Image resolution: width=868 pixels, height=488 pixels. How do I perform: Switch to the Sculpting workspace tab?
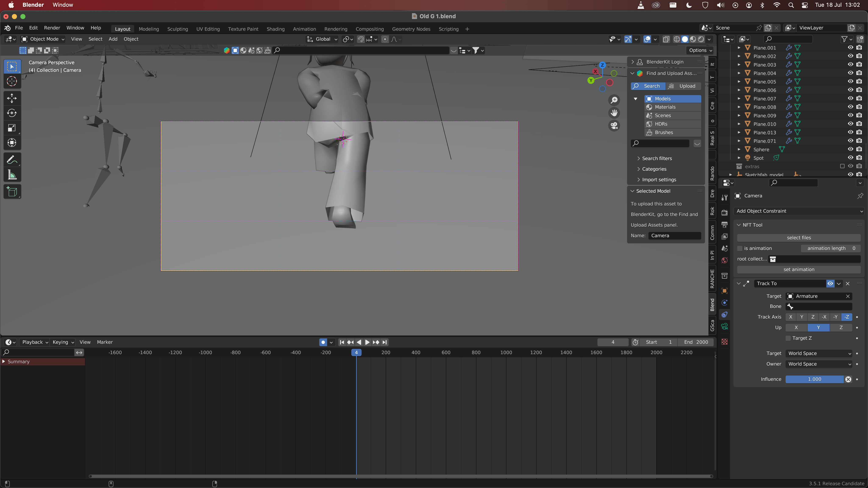(178, 29)
